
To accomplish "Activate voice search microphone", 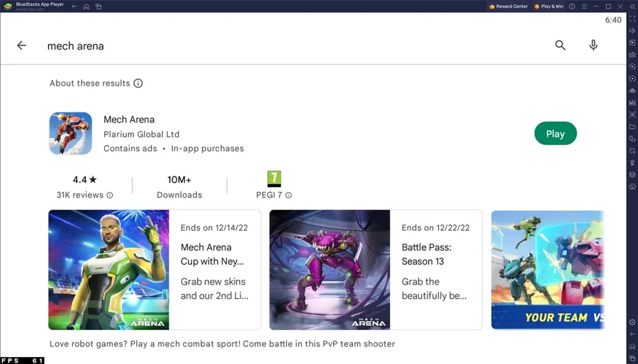I will point(593,45).
